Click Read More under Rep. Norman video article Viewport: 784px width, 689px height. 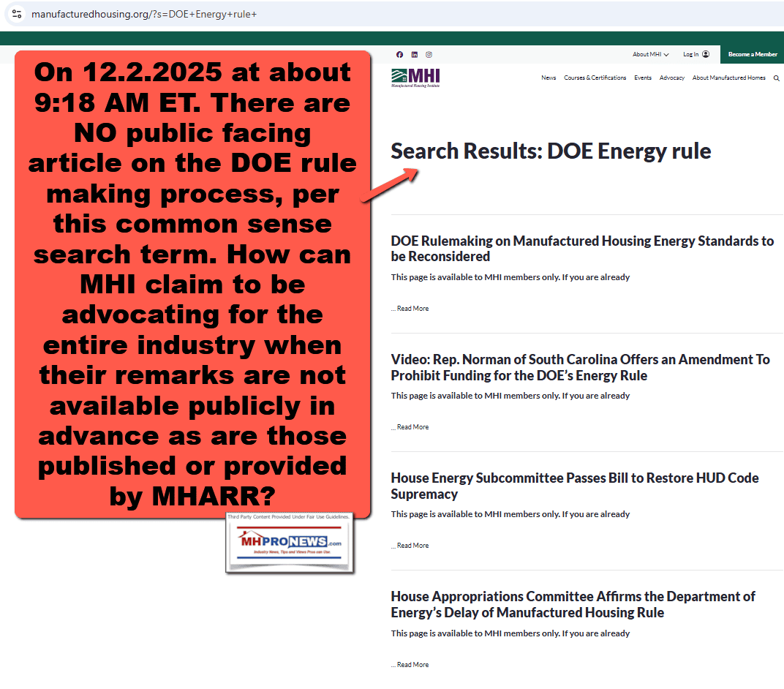click(x=413, y=426)
